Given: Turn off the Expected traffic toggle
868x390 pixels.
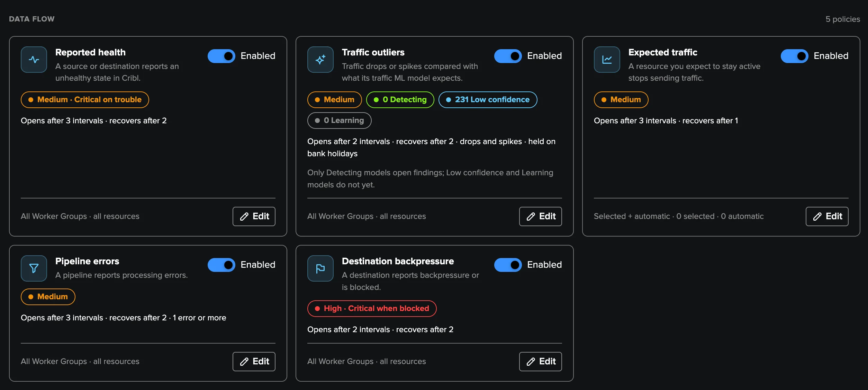Looking at the screenshot, I should (795, 56).
